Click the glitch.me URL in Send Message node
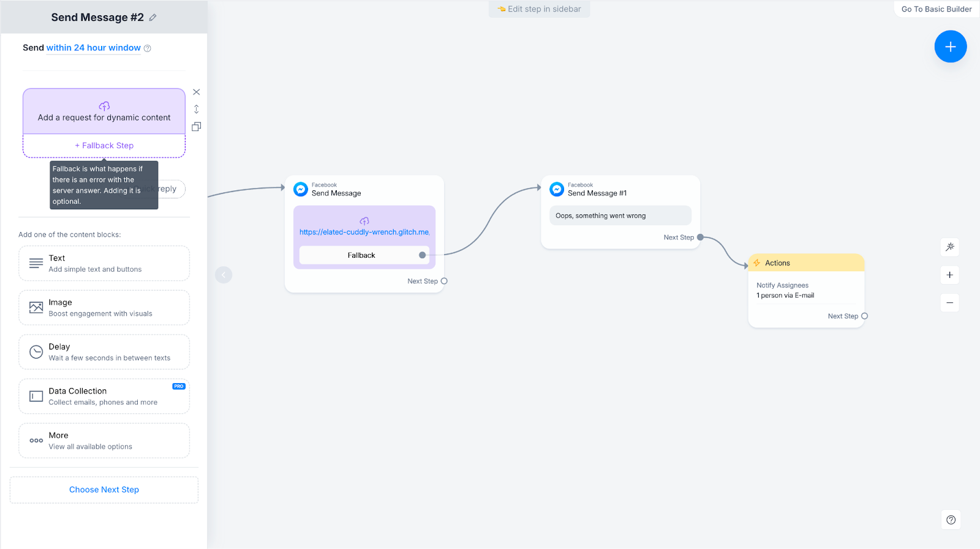This screenshot has height=549, width=980. click(364, 232)
